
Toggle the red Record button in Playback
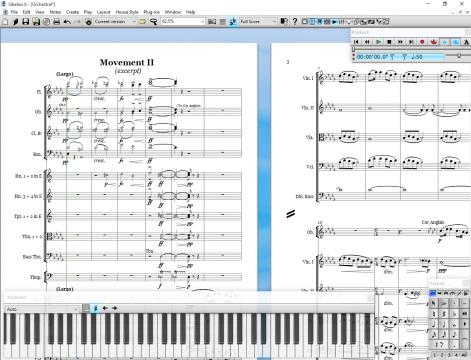422,42
